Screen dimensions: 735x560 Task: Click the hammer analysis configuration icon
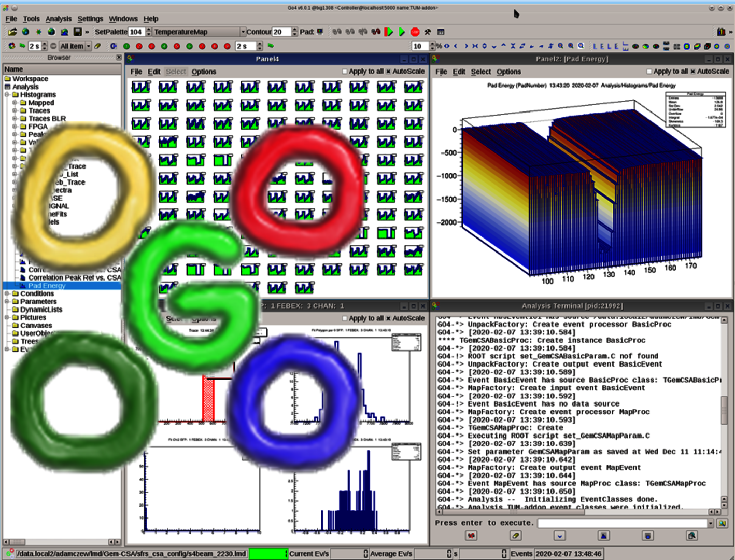tap(428, 32)
